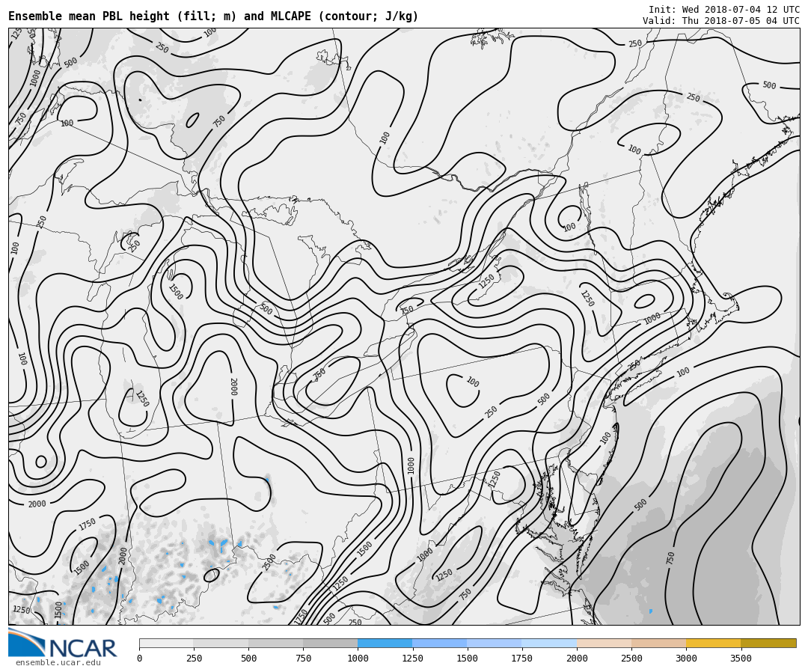Screen dimensions: 808x672
Task: Pick the 2500–3000 tan colorbar swatch
Action: pos(658,643)
